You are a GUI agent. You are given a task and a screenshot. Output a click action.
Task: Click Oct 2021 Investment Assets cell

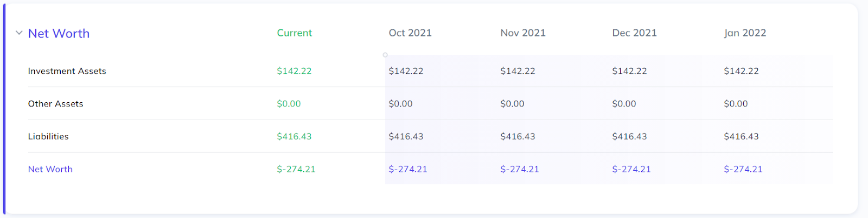pos(406,71)
